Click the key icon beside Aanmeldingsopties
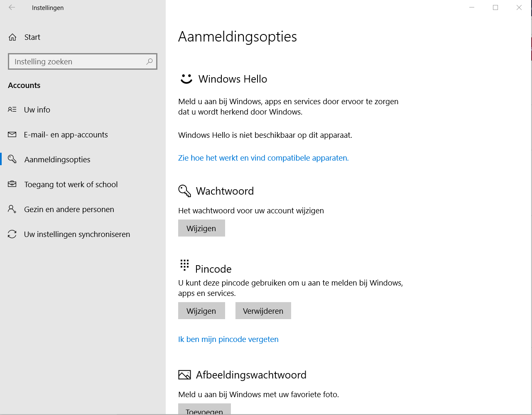 (x=12, y=159)
